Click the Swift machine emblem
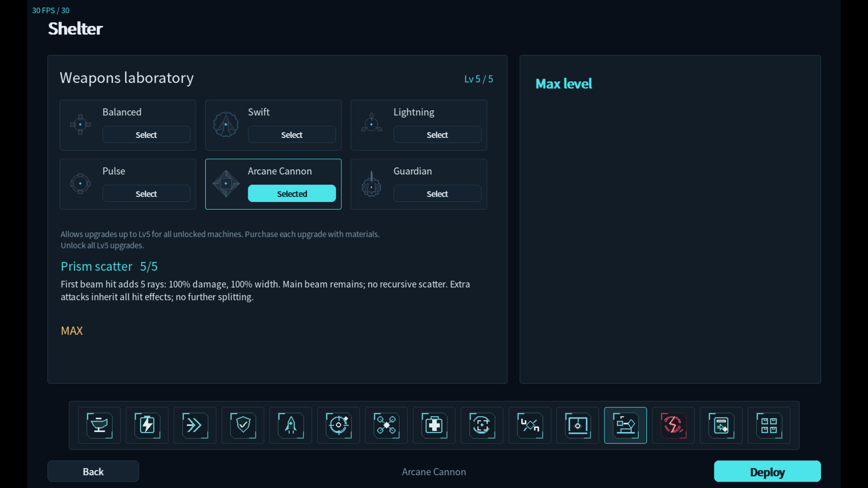 click(x=226, y=124)
